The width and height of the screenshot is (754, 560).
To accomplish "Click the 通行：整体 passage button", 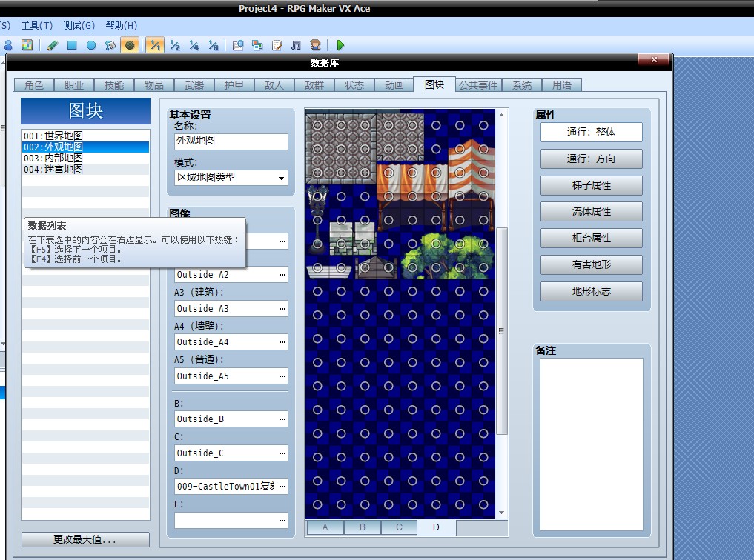I will pyautogui.click(x=591, y=132).
